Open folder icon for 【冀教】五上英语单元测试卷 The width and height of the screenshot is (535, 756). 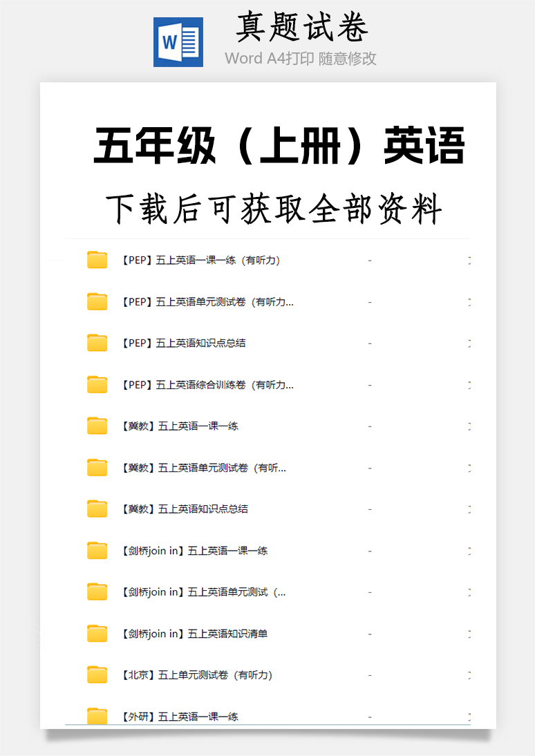pos(97,467)
